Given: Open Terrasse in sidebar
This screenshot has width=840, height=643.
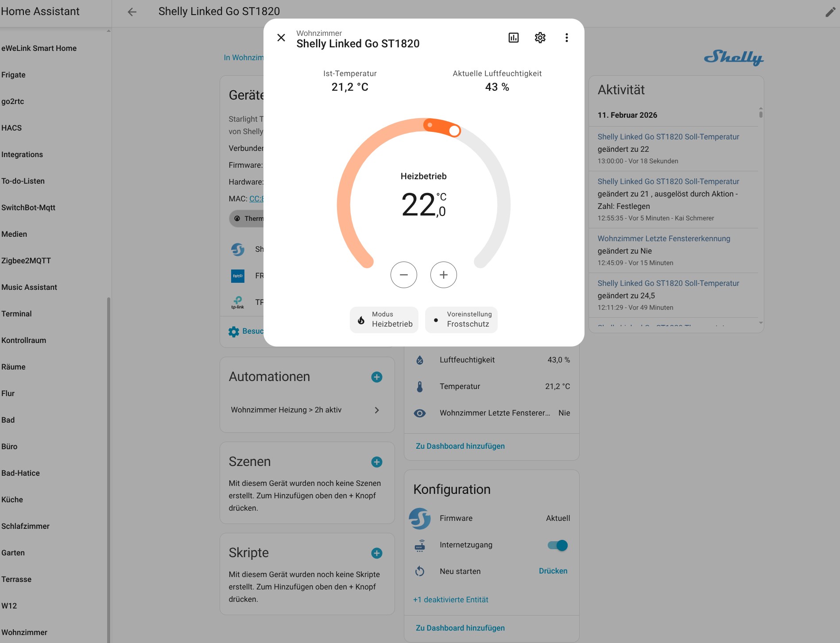Looking at the screenshot, I should tap(16, 579).
